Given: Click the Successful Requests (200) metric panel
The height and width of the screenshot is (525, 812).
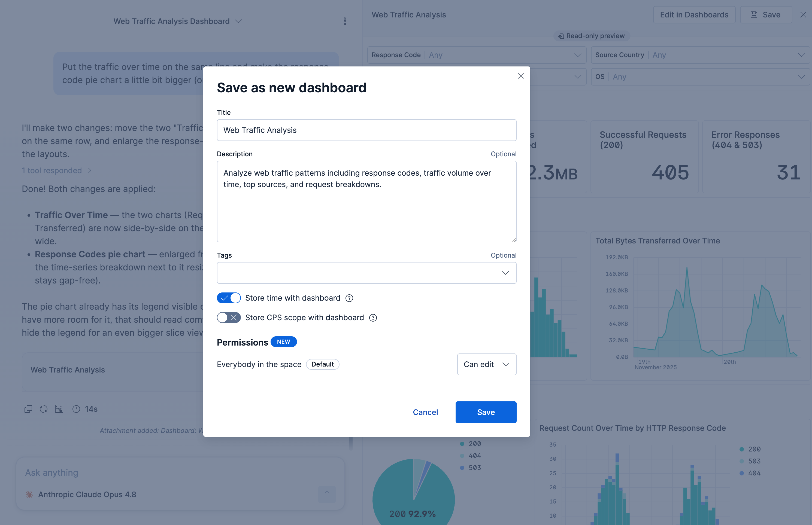Looking at the screenshot, I should click(644, 157).
